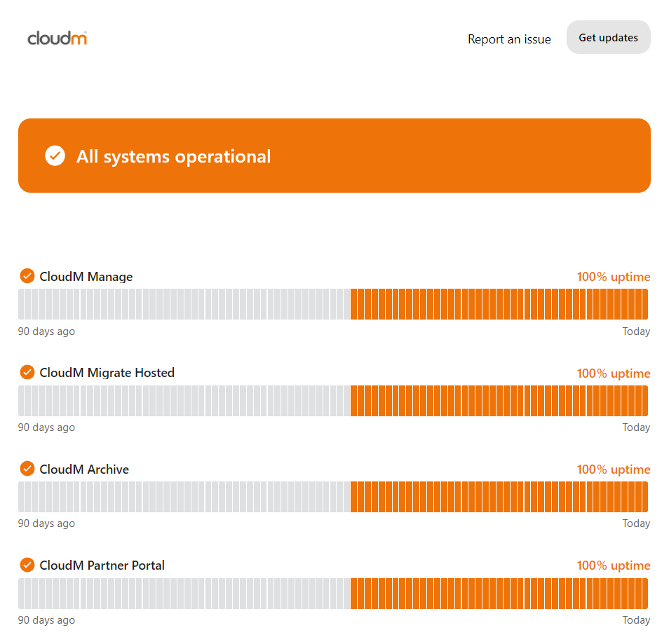The height and width of the screenshot is (644, 669).
Task: Click the status check icon beside CloudM Archive
Action: 27,469
